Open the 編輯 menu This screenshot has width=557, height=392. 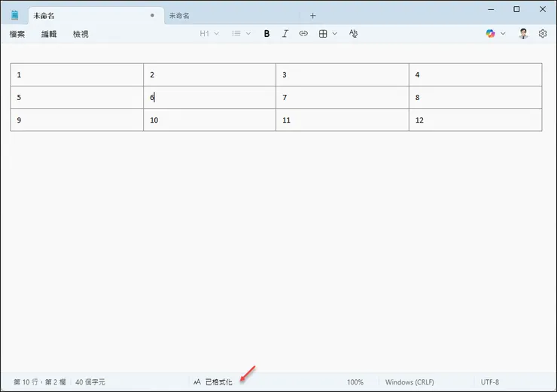(x=49, y=34)
